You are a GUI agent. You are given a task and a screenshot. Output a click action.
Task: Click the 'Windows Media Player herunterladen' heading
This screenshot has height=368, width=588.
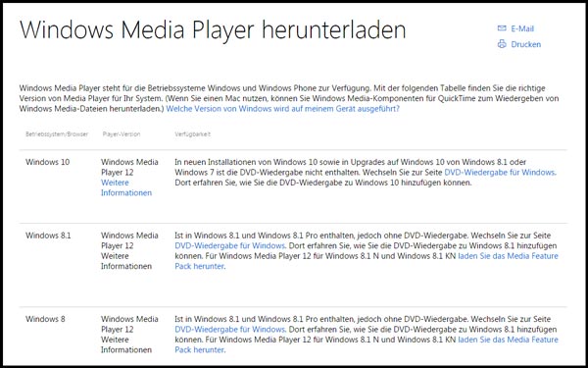[x=213, y=30]
